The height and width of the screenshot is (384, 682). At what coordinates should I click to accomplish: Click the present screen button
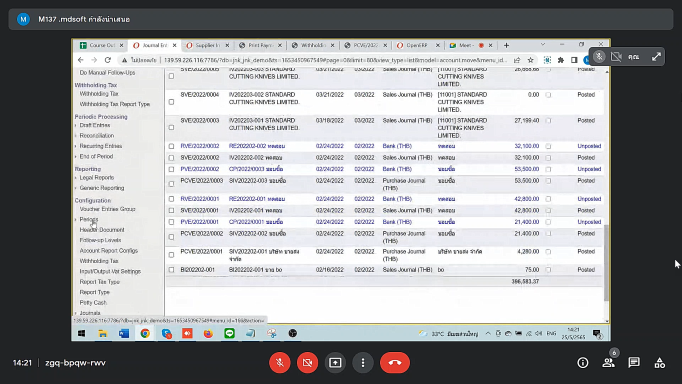335,362
